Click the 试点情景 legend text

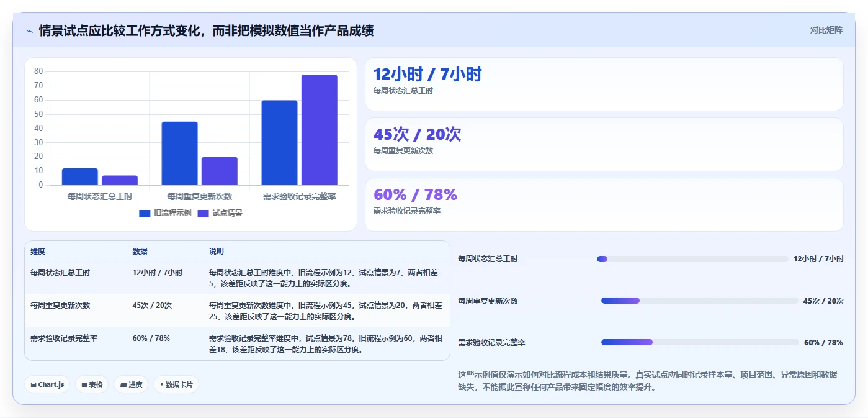[227, 213]
